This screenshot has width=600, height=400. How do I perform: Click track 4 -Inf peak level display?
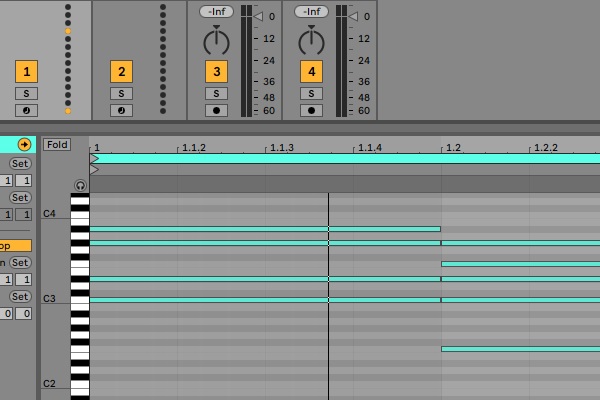click(x=311, y=11)
